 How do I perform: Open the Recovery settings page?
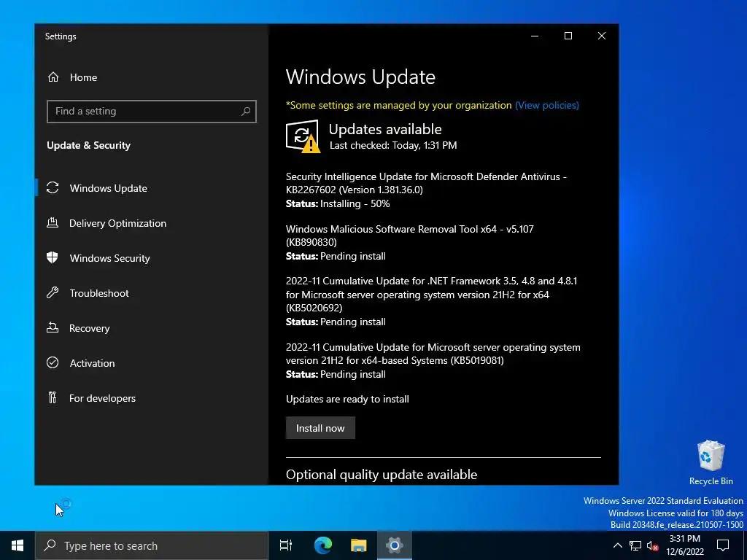click(152, 328)
